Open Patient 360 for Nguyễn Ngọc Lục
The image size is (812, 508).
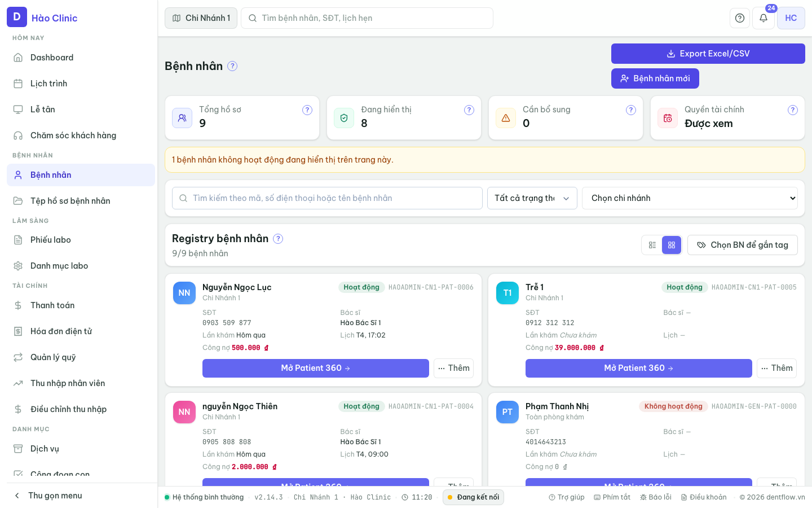[316, 368]
